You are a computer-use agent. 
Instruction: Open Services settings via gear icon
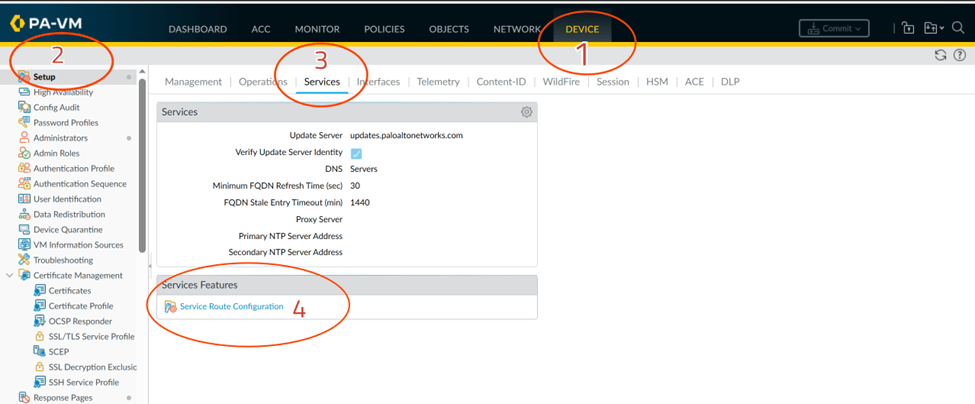pyautogui.click(x=526, y=112)
